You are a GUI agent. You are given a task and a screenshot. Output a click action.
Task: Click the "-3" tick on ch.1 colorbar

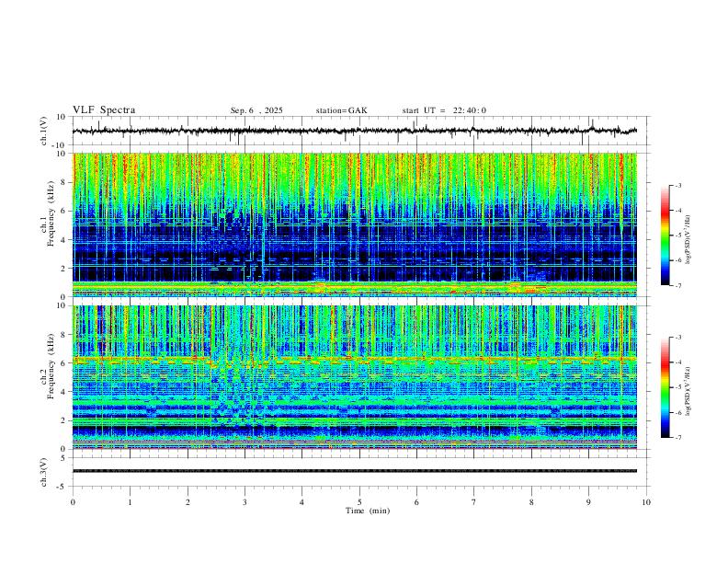click(x=678, y=185)
